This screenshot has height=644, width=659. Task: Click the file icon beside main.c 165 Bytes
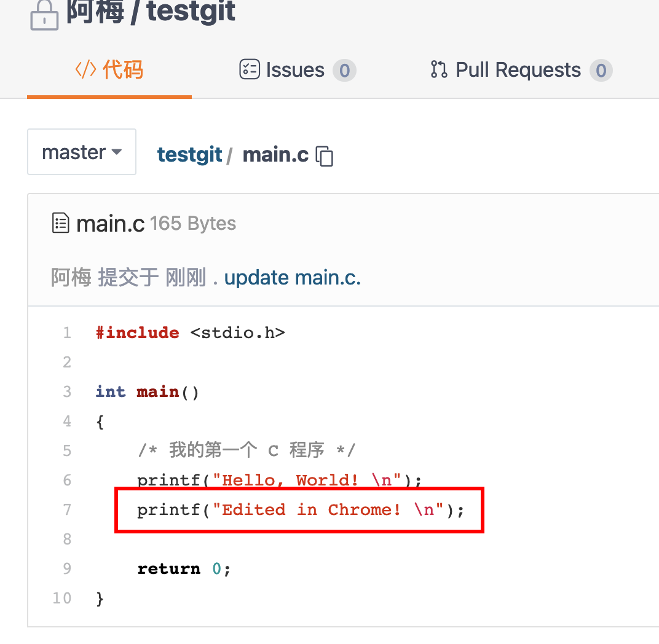[x=60, y=224]
